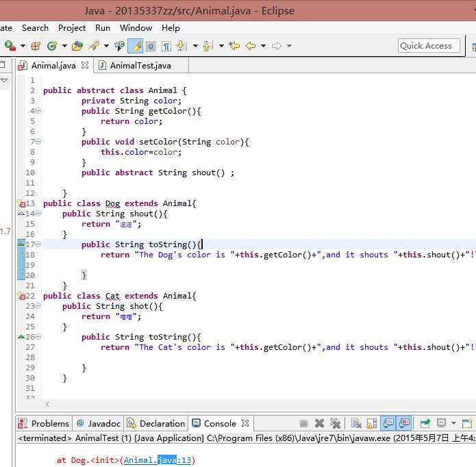Click the New Java Package icon
Image resolution: width=476 pixels, height=467 pixels.
tap(36, 46)
